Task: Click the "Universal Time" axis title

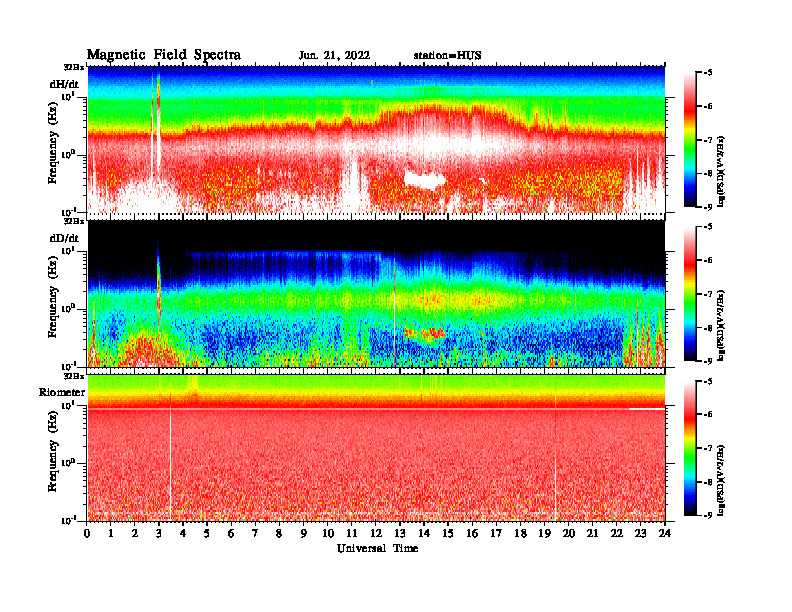Action: click(377, 548)
